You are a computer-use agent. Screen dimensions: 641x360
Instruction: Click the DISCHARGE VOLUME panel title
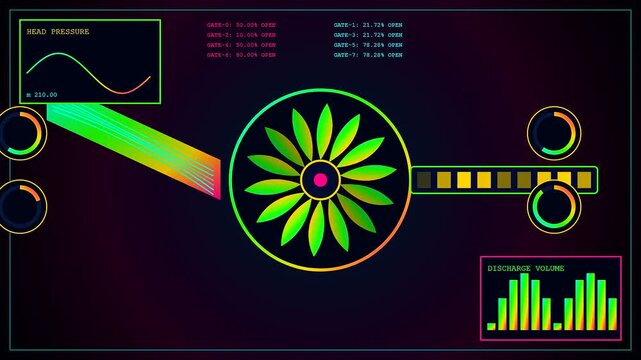526,268
